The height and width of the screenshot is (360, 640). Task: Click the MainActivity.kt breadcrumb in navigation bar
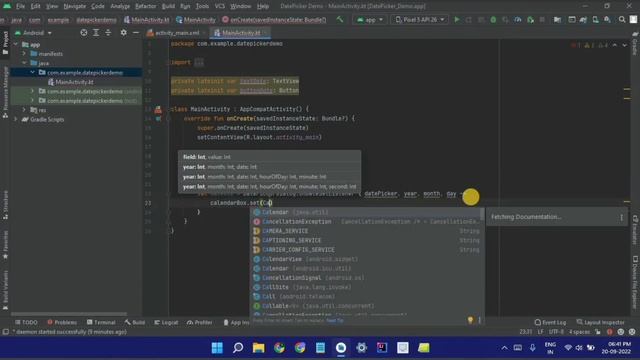click(146, 20)
